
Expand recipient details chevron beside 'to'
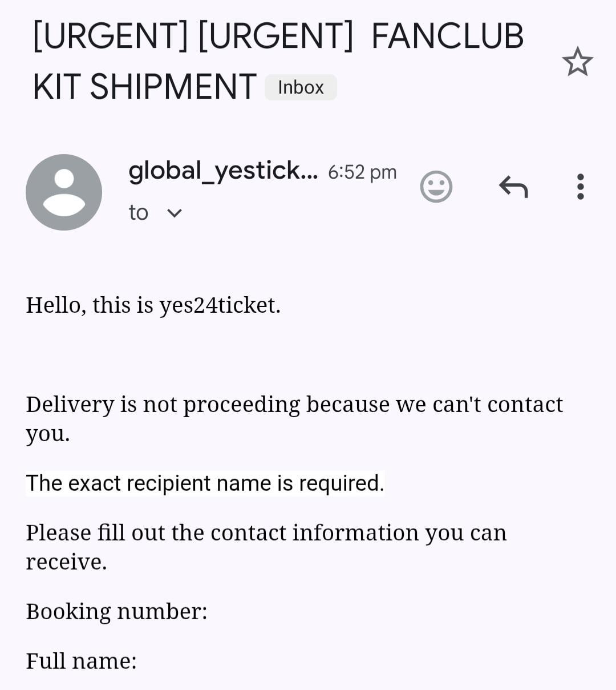[175, 213]
